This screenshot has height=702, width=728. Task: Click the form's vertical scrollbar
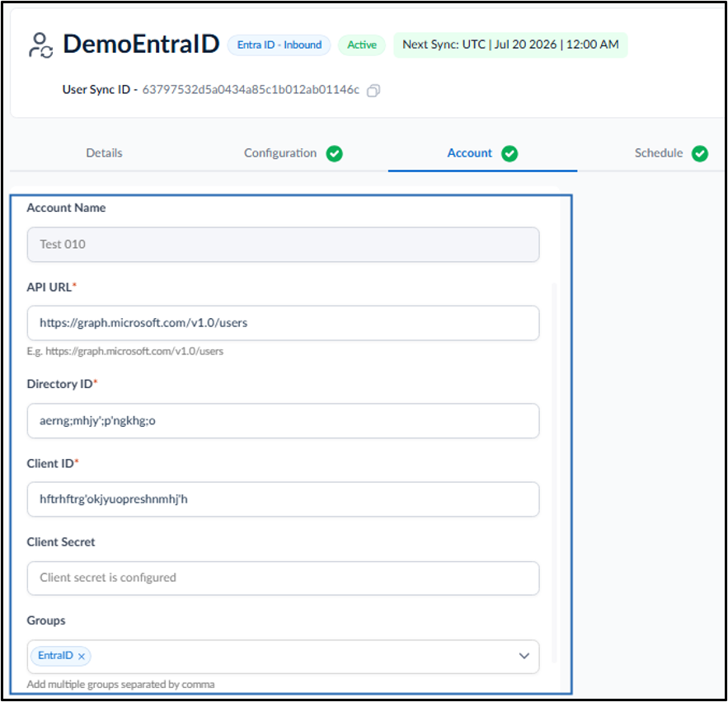pos(554,473)
